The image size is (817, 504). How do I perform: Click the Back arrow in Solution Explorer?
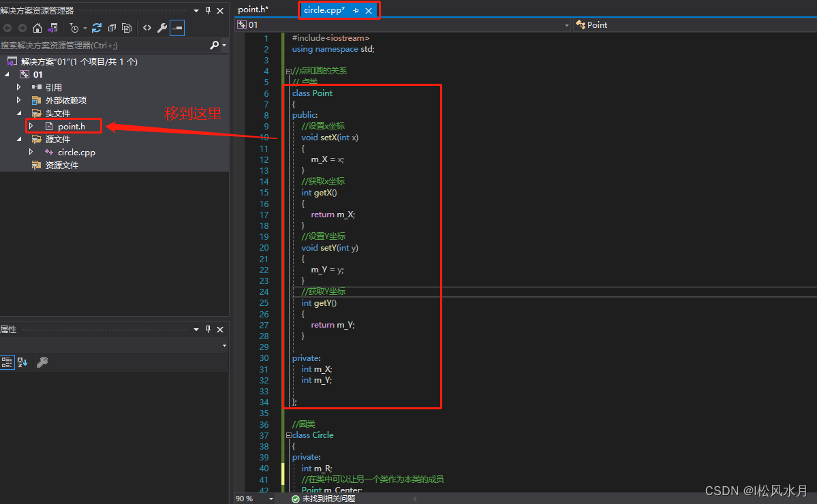(7, 28)
